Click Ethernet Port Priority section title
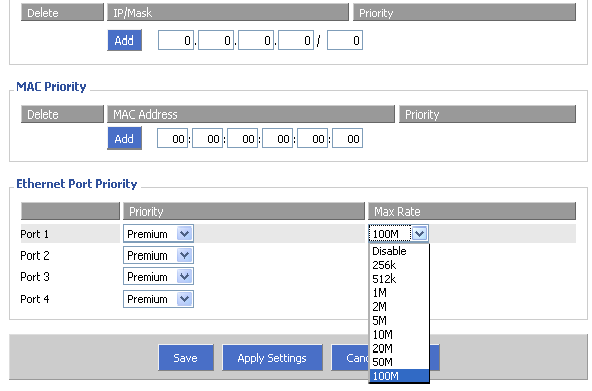 (x=76, y=184)
